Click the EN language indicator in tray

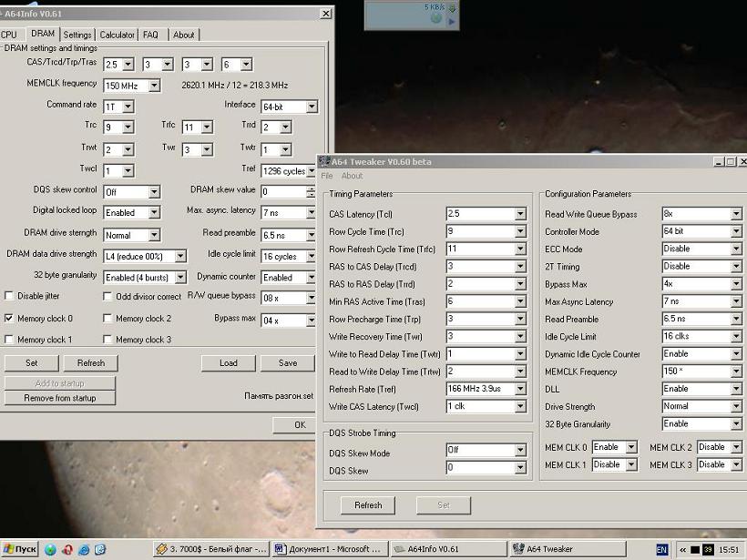pyautogui.click(x=662, y=549)
